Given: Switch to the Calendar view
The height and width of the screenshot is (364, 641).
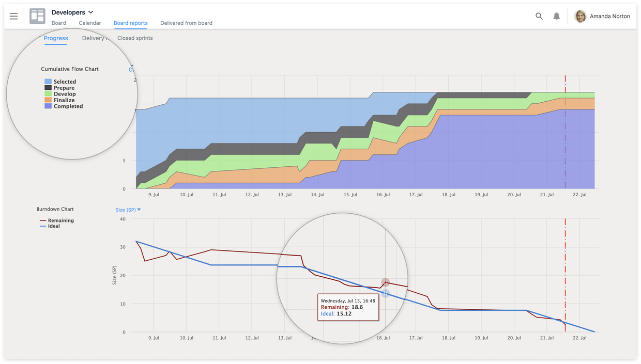Looking at the screenshot, I should point(89,23).
